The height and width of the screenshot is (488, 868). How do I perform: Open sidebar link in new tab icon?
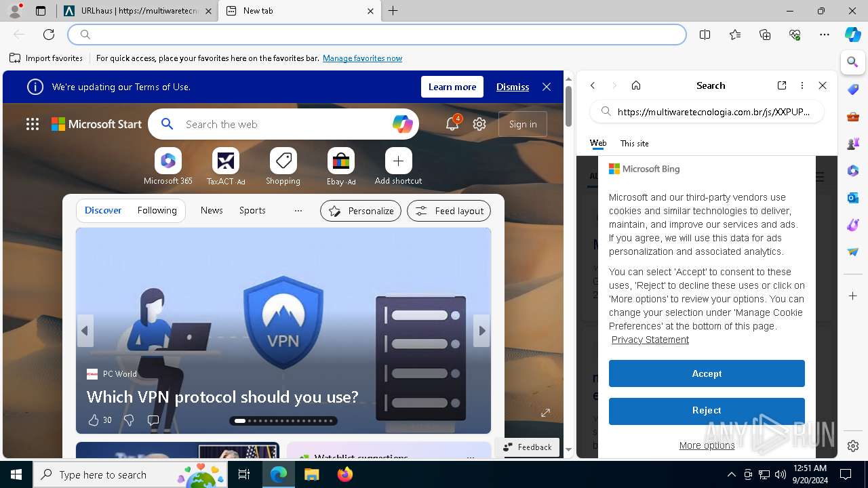[782, 85]
